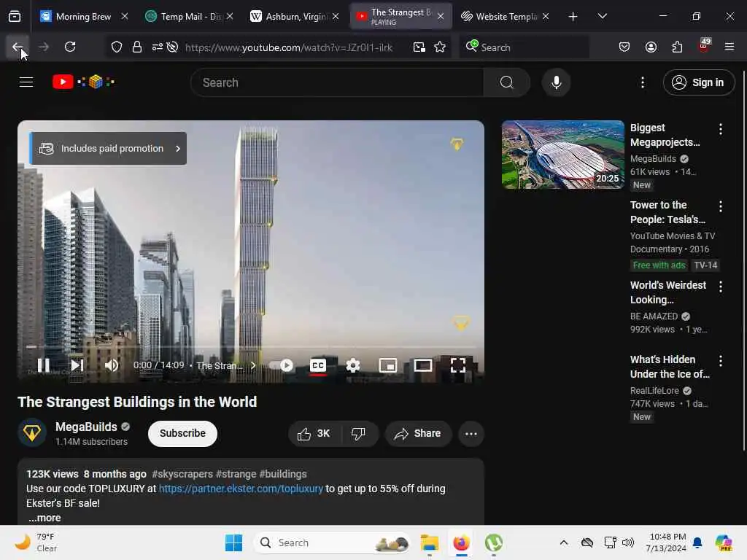Image resolution: width=747 pixels, height=560 pixels.
Task: Click the page vertical scrollbar
Action: [x=743, y=261]
